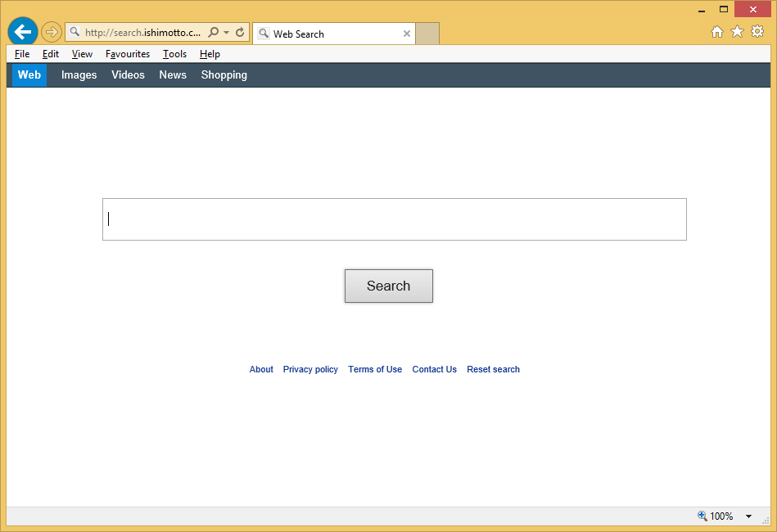The height and width of the screenshot is (532, 777).
Task: Click the Forward arrow button
Action: [x=52, y=32]
